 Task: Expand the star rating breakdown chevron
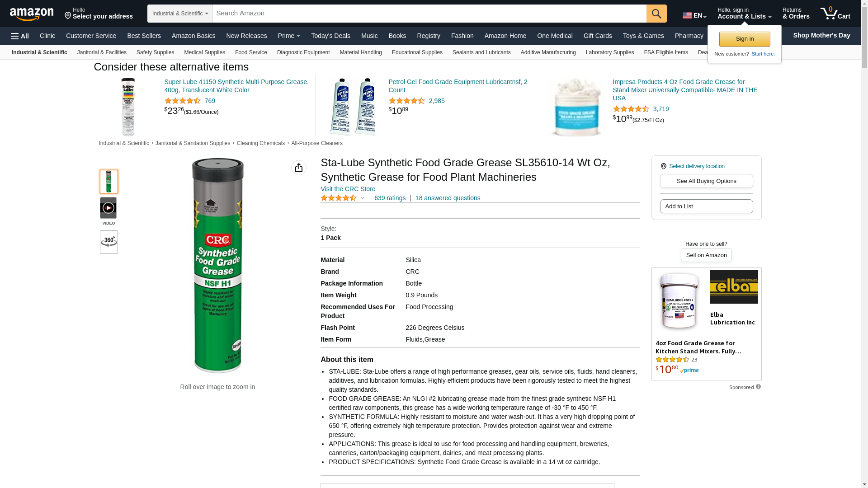363,198
